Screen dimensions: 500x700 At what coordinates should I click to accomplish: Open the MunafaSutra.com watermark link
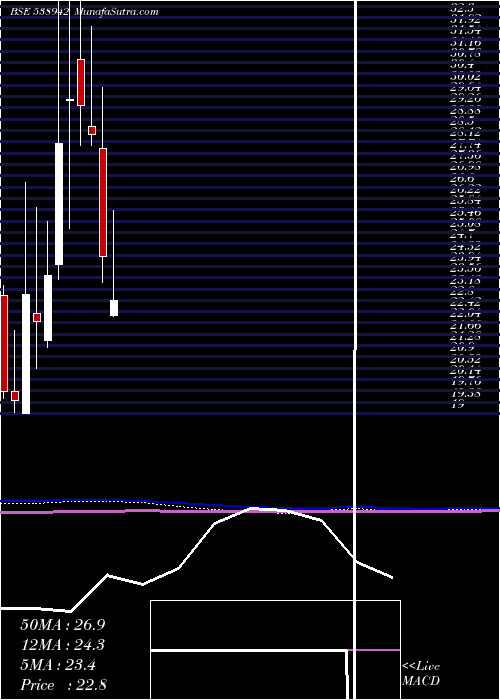[x=116, y=12]
